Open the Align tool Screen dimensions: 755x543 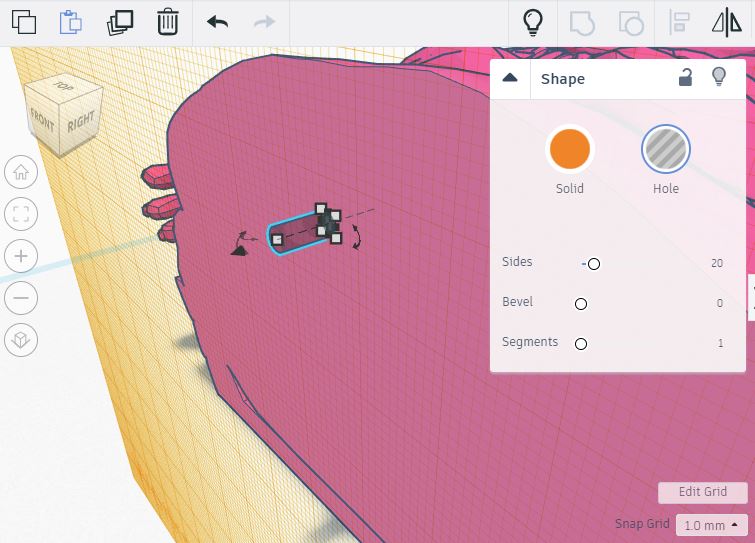[x=679, y=23]
